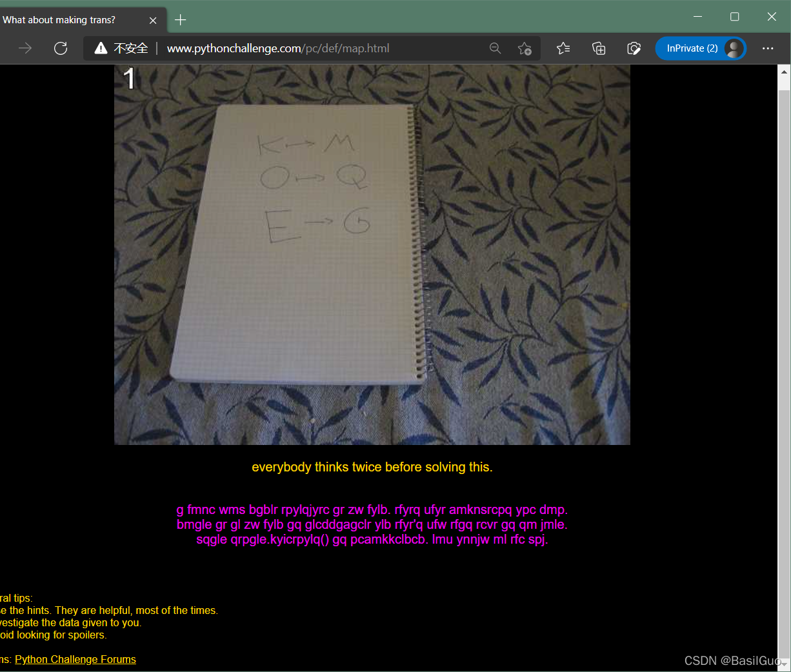Open a new browser tab

tap(181, 20)
